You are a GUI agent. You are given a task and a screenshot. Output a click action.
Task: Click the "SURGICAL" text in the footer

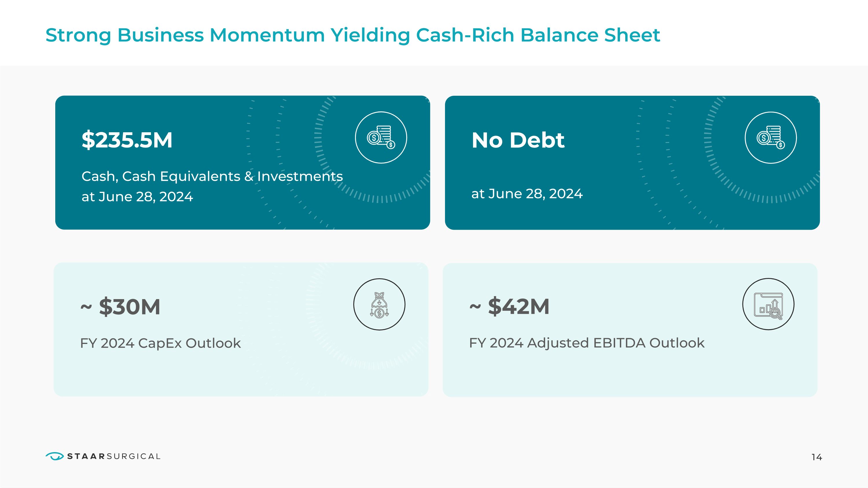tap(133, 456)
